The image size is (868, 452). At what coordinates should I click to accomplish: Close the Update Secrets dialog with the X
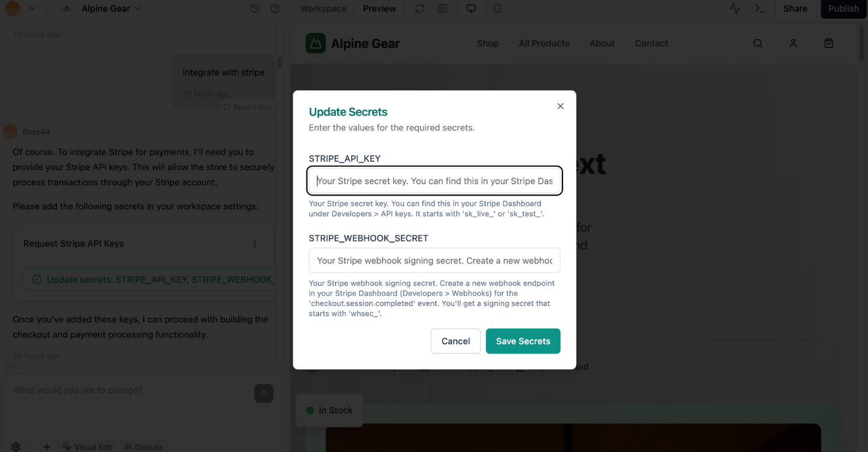click(x=560, y=106)
